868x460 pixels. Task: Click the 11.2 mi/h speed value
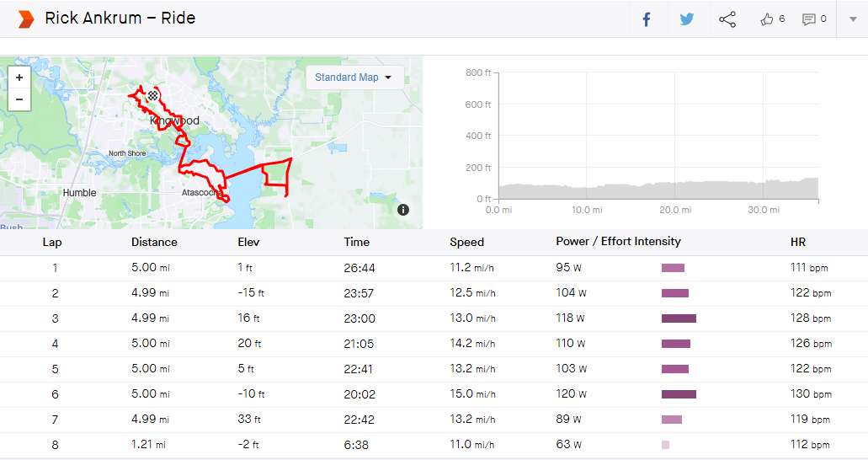click(471, 268)
